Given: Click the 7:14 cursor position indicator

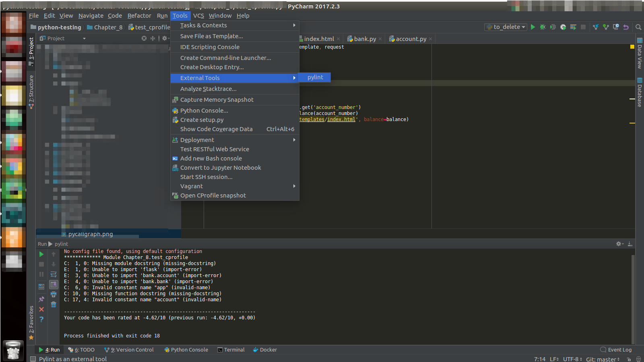Looking at the screenshot, I should pyautogui.click(x=540, y=359).
